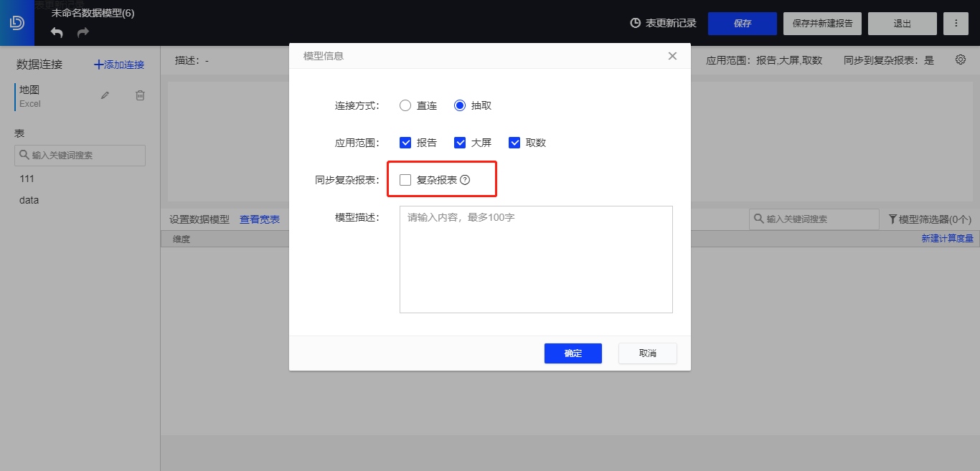The image size is (980, 471).
Task: Open 表更新记录 via the clock icon
Action: 635,23
